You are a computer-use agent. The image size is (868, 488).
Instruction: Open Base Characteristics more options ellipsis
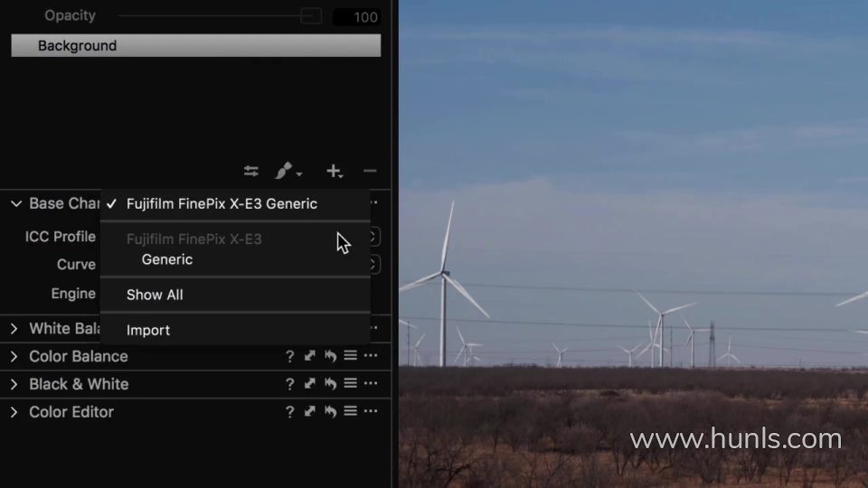coord(374,202)
